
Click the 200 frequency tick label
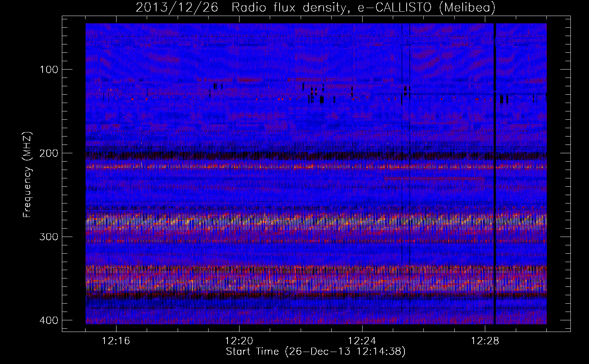(48, 153)
